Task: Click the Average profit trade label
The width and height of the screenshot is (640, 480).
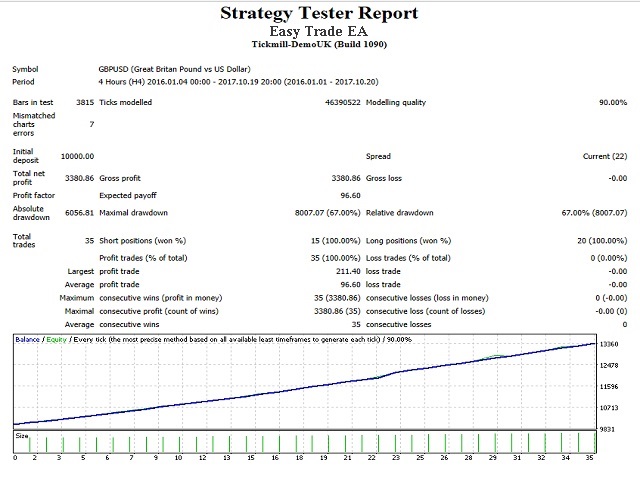Action: [x=119, y=284]
